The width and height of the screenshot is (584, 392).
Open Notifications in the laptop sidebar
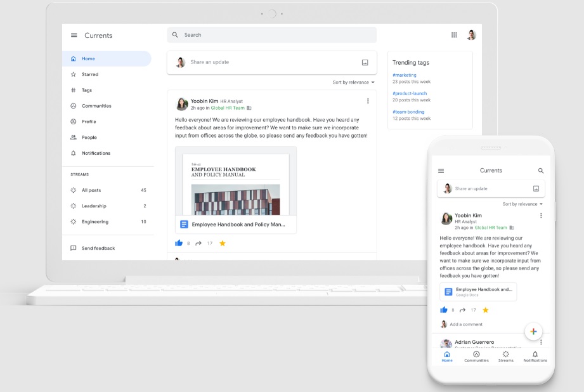(x=108, y=153)
